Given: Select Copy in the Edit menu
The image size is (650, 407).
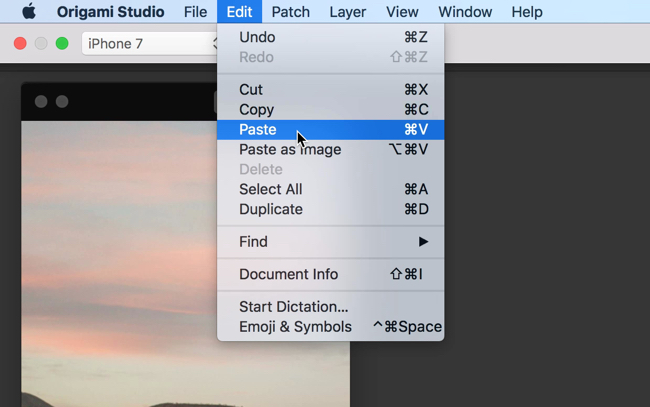Looking at the screenshot, I should click(x=257, y=110).
